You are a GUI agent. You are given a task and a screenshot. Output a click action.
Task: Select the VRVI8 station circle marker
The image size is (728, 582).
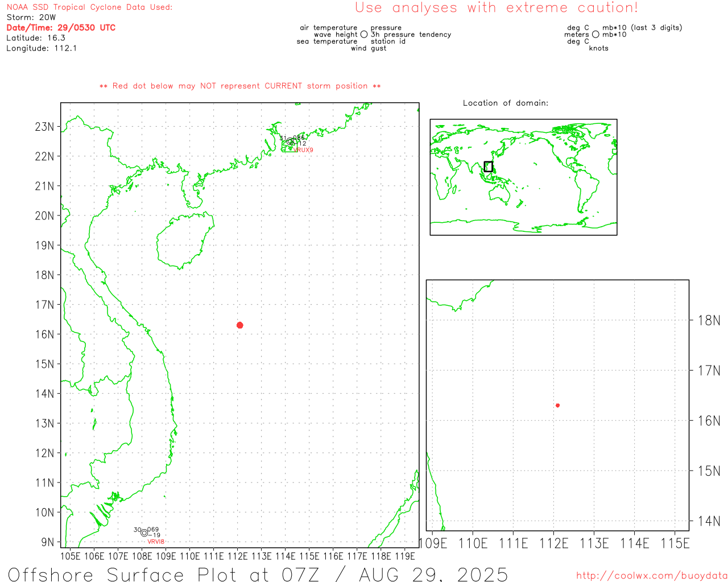[144, 533]
